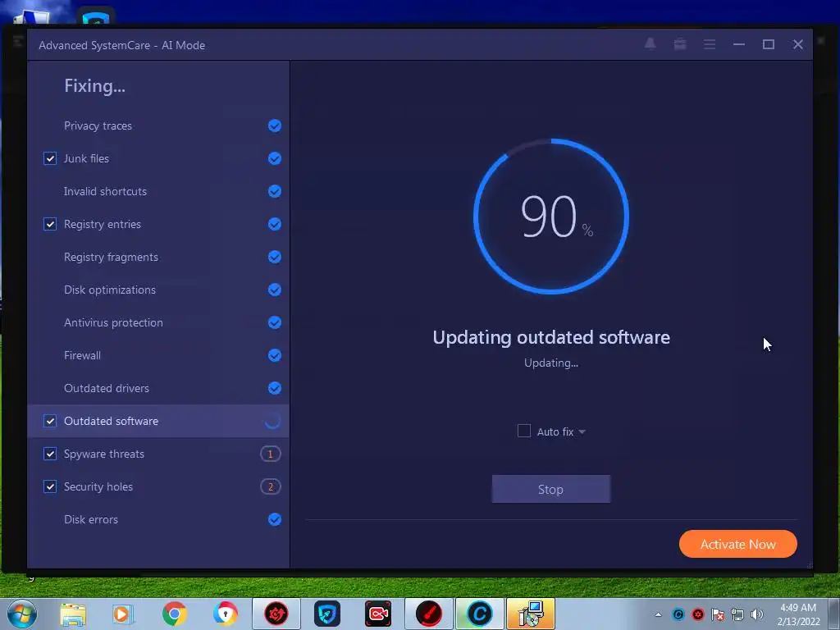Click the Registry entries completed checkmark

click(x=274, y=224)
